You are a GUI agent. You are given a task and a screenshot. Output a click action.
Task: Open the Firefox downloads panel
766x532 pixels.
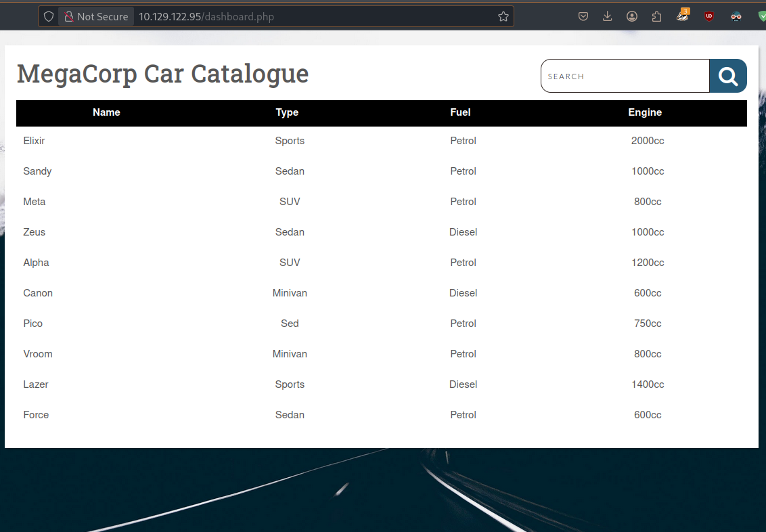tap(608, 16)
